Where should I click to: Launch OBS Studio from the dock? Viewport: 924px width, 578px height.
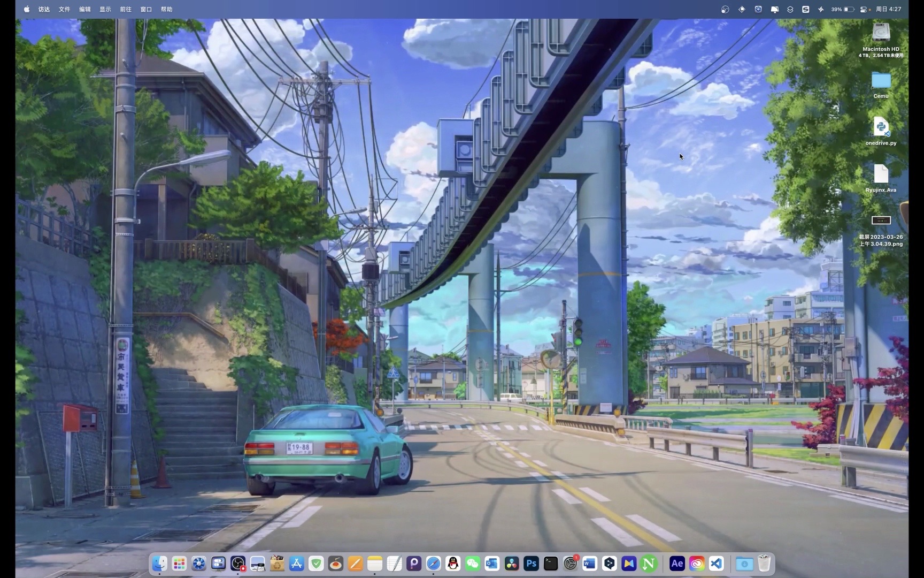(x=238, y=564)
